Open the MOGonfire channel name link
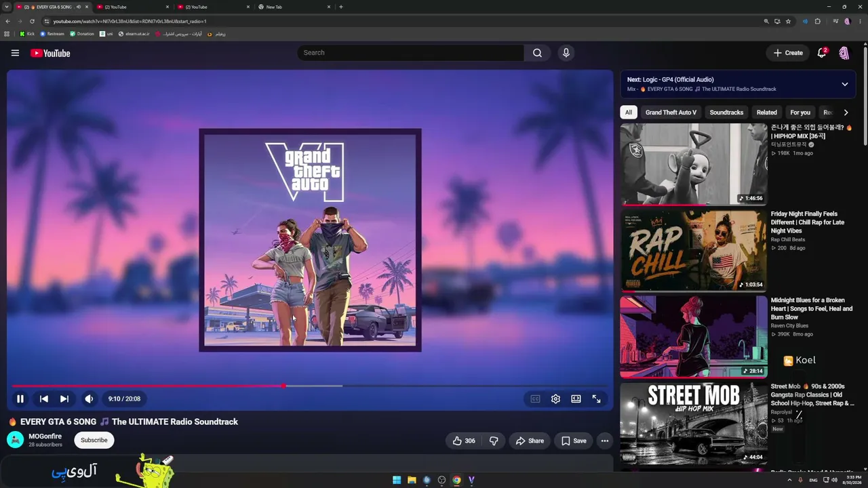868x488 pixels. coord(45,436)
